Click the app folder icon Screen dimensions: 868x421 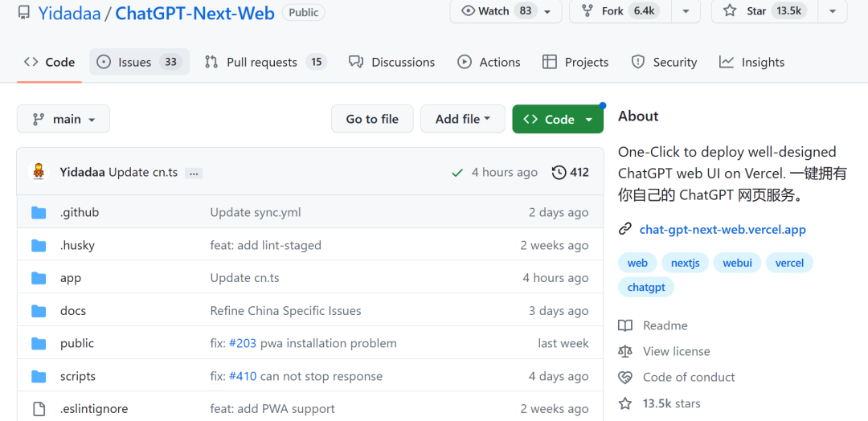point(39,278)
